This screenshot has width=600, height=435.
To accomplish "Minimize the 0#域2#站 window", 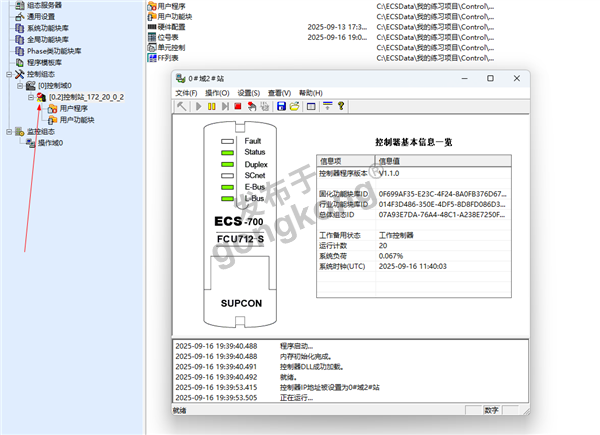I will click(x=465, y=78).
